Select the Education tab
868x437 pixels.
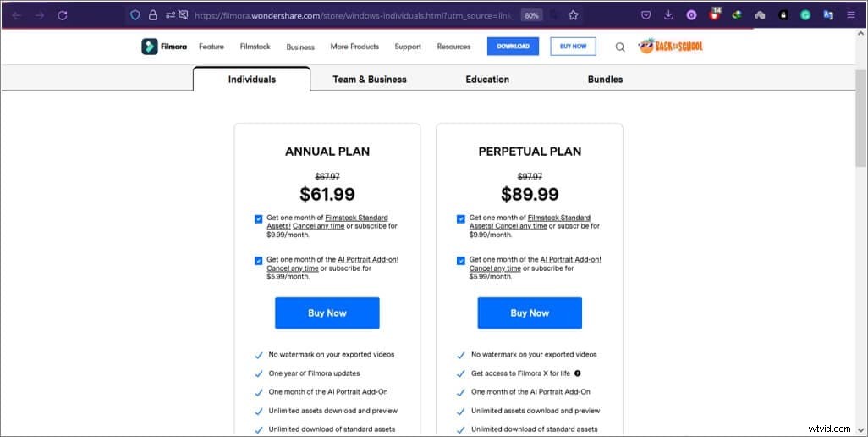[x=487, y=80]
